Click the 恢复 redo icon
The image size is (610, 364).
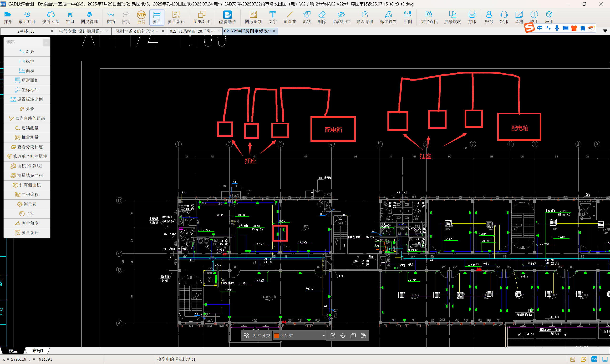pyautogui.click(x=126, y=17)
